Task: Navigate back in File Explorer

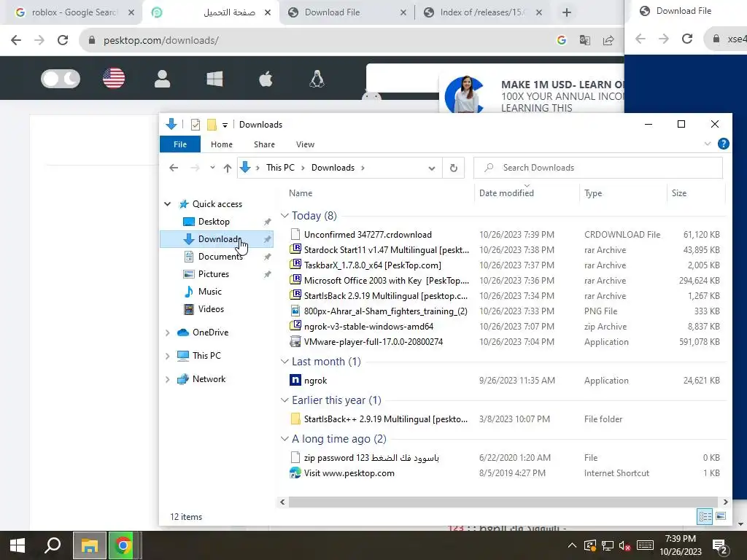Action: (174, 168)
